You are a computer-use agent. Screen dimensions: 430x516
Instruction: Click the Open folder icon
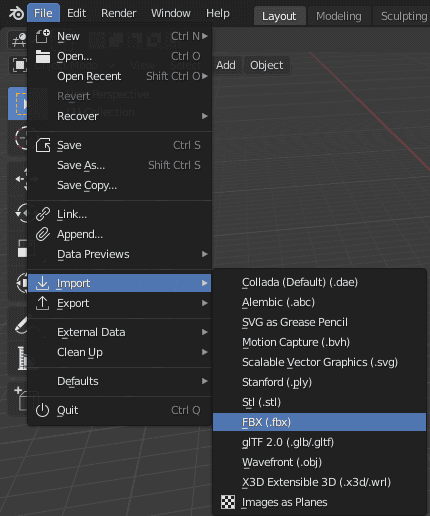[x=43, y=56]
